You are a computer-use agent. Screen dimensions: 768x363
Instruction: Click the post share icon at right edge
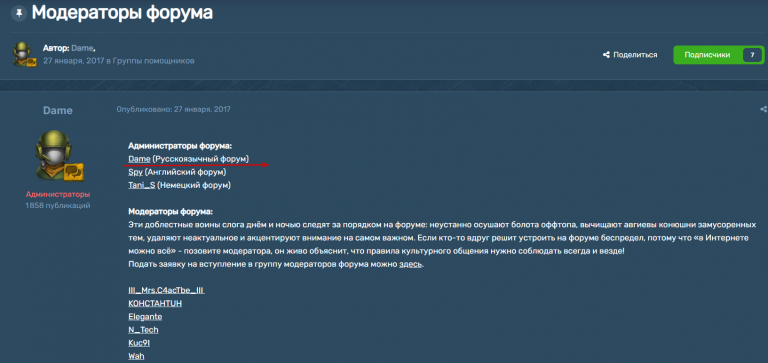[x=763, y=109]
